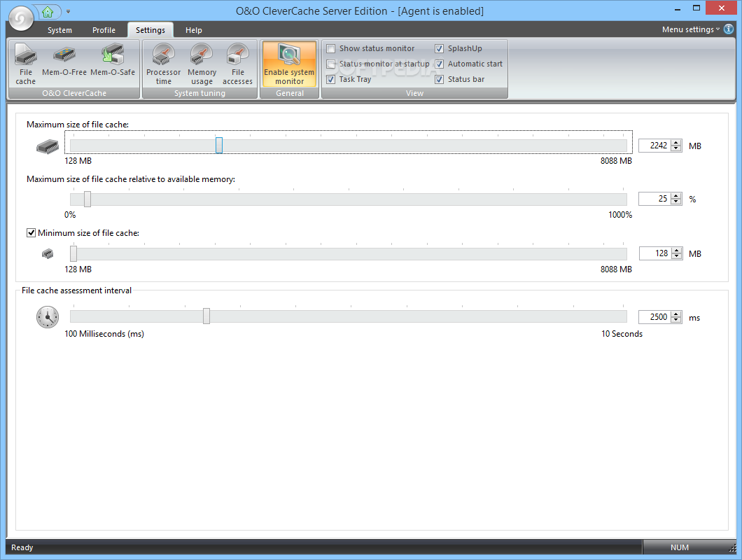
Task: Uncheck the SplashUp checkbox
Action: pos(439,48)
